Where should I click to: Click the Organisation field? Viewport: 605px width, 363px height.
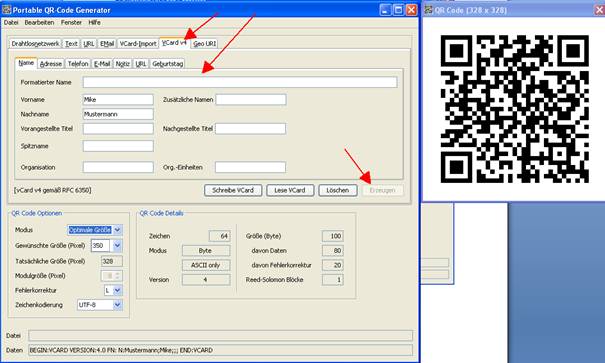tap(118, 167)
